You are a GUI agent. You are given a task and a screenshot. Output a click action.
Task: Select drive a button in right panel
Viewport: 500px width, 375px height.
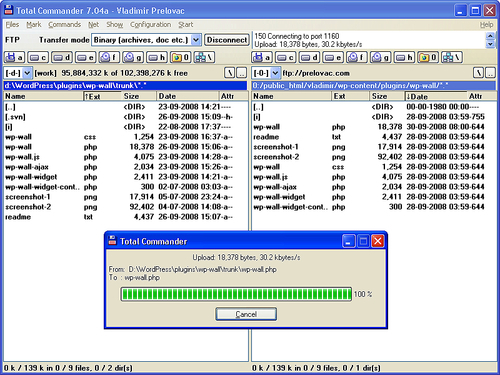[x=262, y=57]
